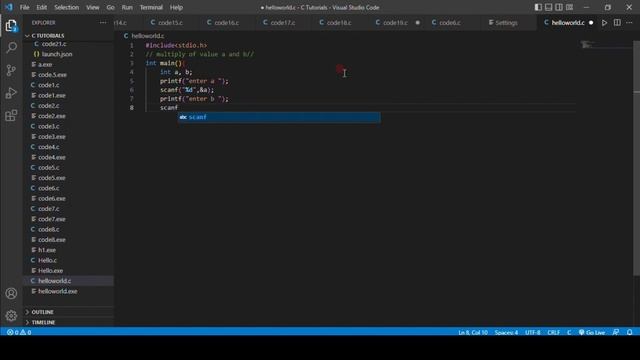This screenshot has height=360, width=640.
Task: Switch to the code16.c tab
Action: click(x=227, y=23)
